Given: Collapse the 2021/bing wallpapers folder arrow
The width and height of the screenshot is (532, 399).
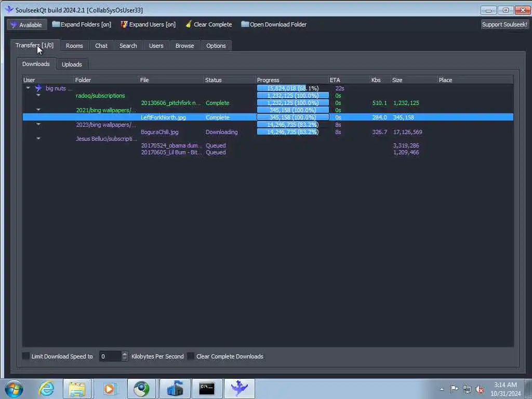Looking at the screenshot, I should pos(38,110).
